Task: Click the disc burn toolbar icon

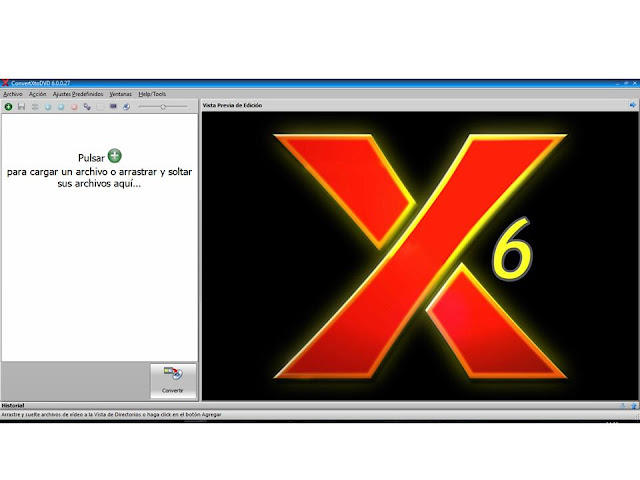Action: point(127,107)
